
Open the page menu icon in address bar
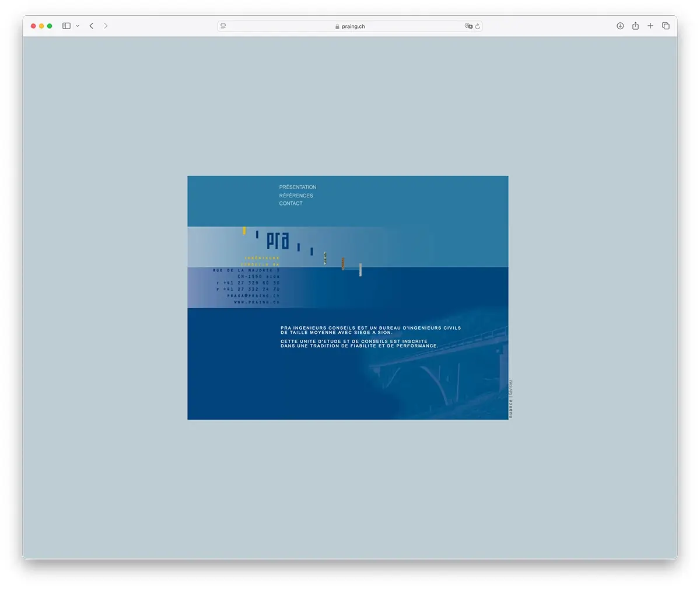pyautogui.click(x=223, y=26)
